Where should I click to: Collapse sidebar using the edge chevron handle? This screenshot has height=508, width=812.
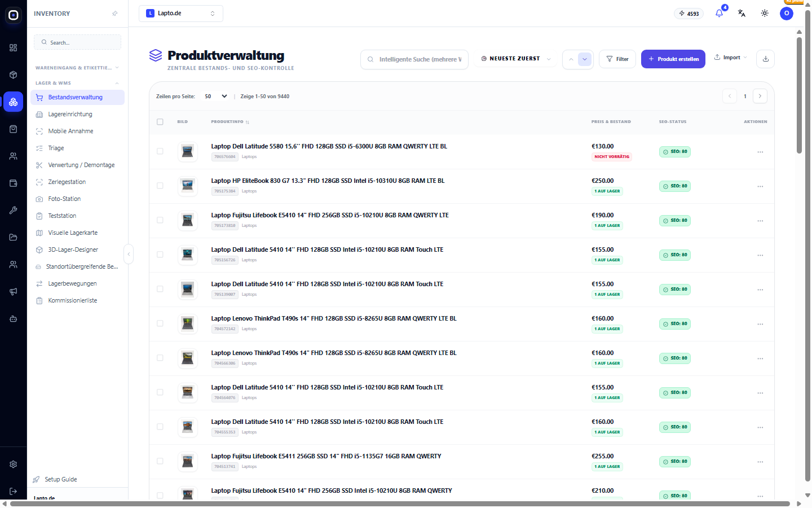tap(129, 254)
